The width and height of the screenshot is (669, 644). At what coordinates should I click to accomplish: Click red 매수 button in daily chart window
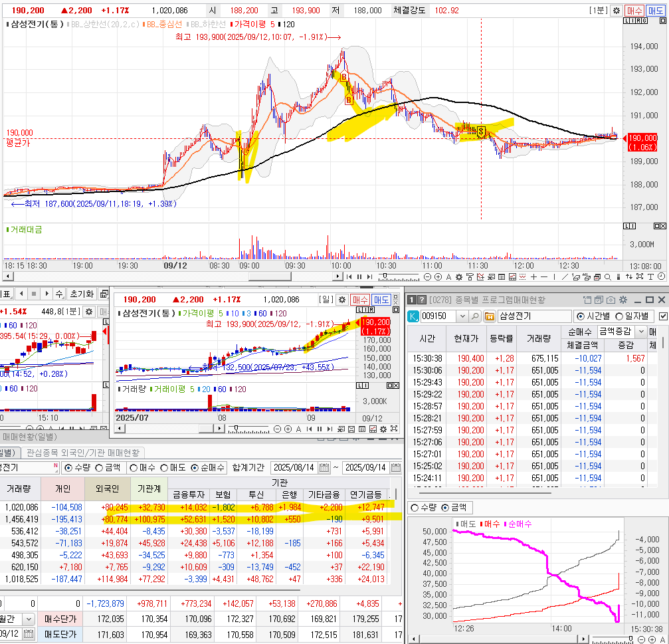click(x=360, y=300)
